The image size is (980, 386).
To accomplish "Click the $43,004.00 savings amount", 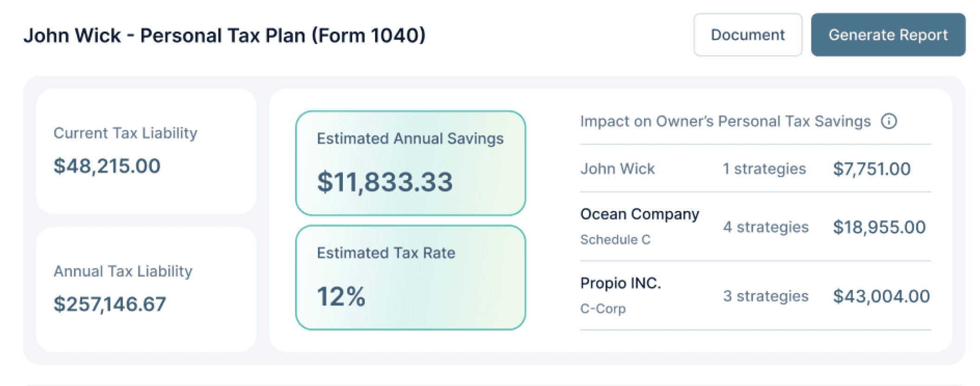I will tap(881, 296).
